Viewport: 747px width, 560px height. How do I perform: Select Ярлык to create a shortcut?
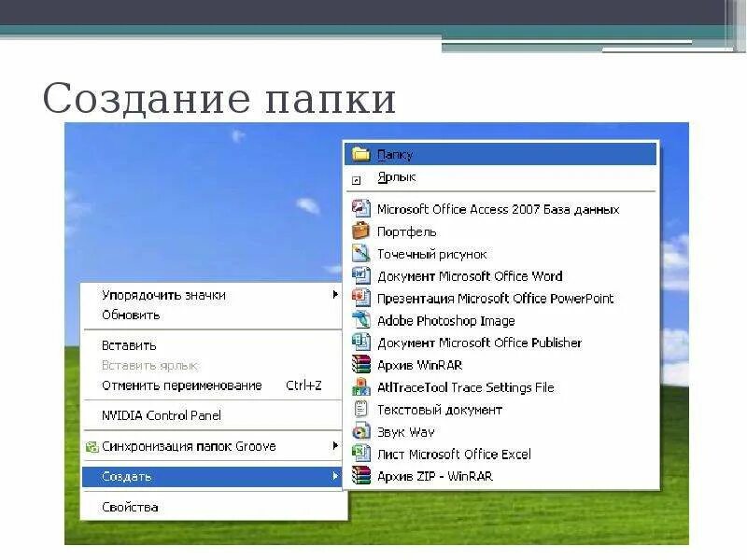[500, 177]
